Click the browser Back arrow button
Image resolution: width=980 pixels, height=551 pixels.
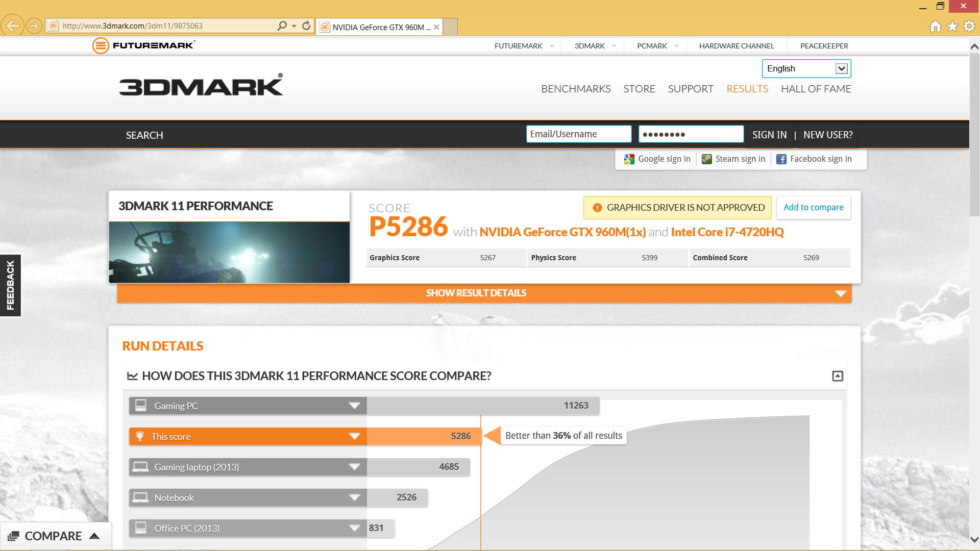13,26
